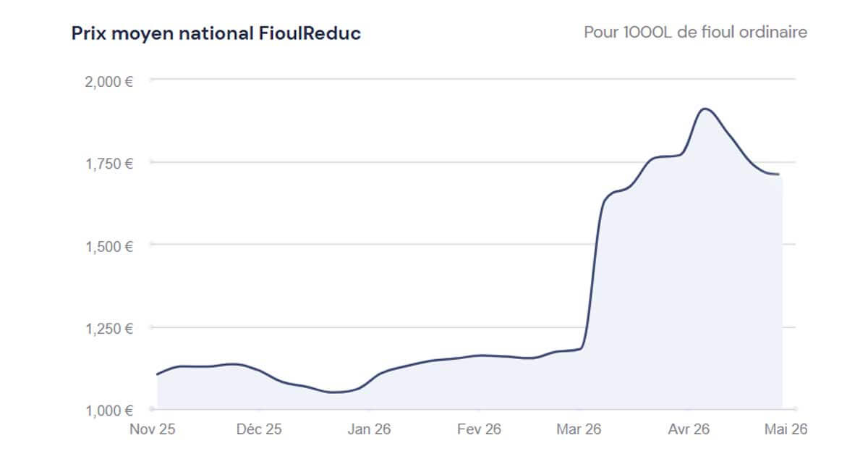Select the Déc 25 x-axis label
Image resolution: width=868 pixels, height=454 pixels.
(x=259, y=429)
